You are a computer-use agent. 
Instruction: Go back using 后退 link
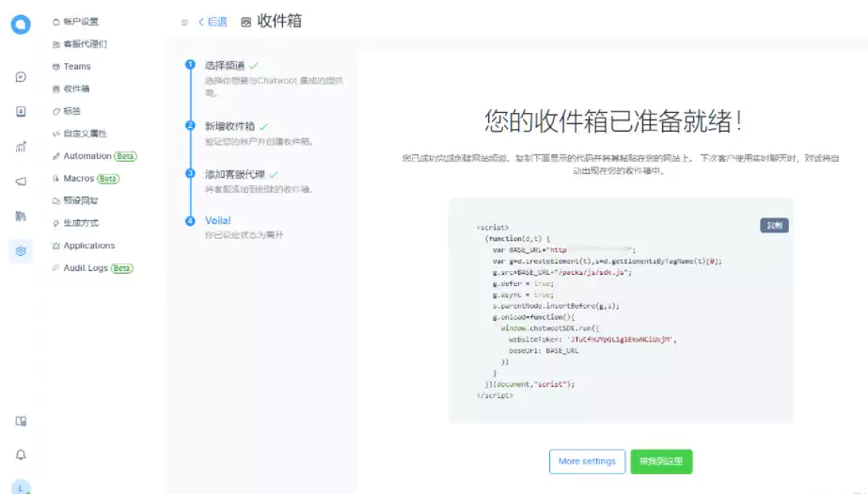[213, 22]
